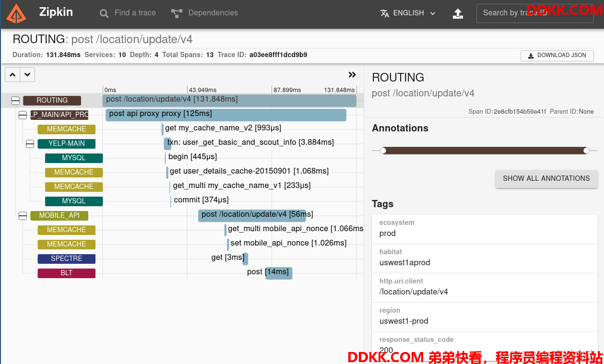The image size is (604, 364).
Task: Click the DOWNLOAD JSON button
Action: point(557,56)
